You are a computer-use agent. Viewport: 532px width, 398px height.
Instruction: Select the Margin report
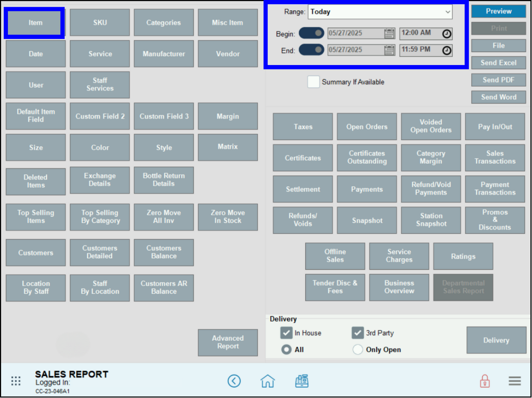tap(228, 116)
